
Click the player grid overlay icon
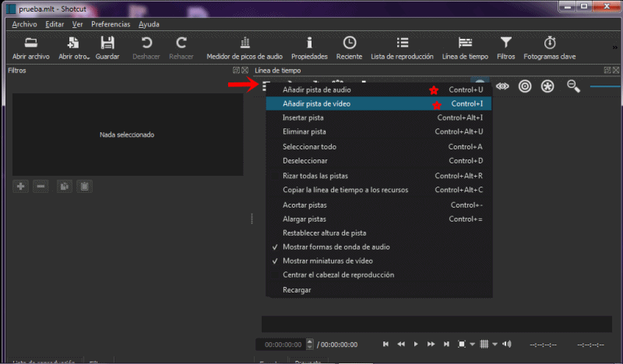pos(484,344)
